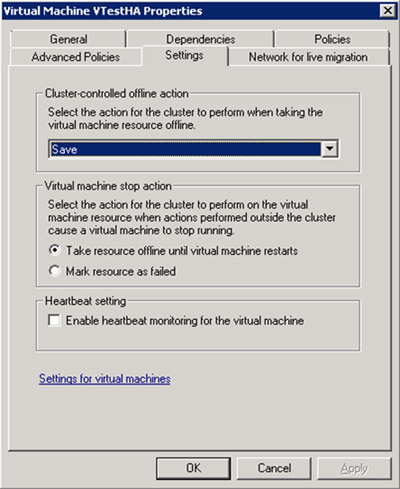The width and height of the screenshot is (400, 489).
Task: Go to the Policies tab
Action: [332, 39]
